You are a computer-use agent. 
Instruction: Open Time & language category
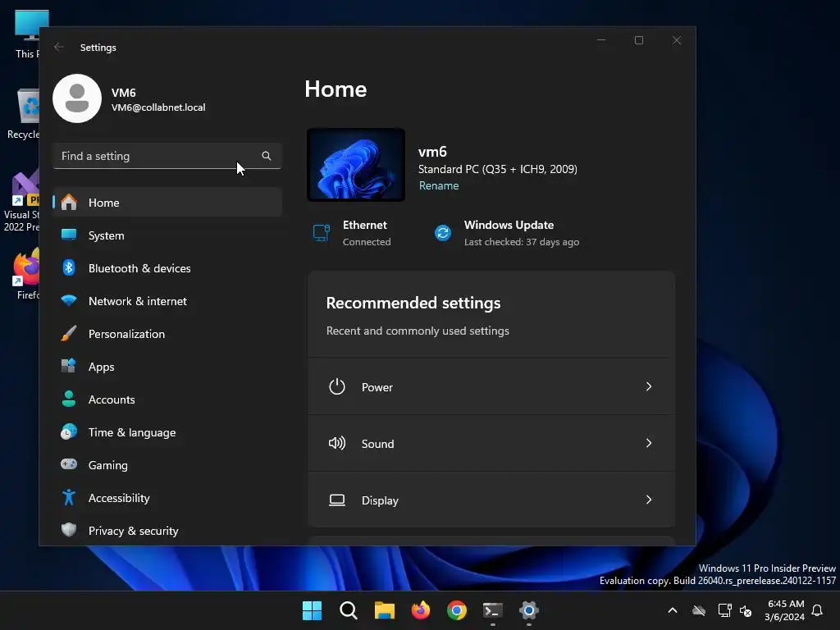pos(167,431)
